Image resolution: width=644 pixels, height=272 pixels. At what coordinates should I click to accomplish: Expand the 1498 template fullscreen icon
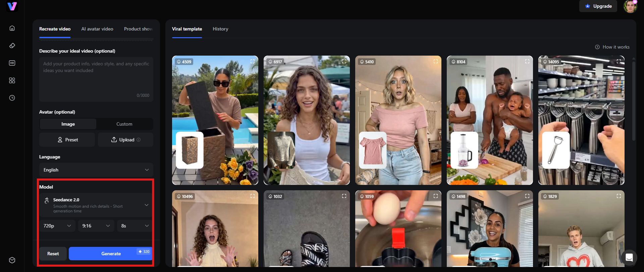527,196
